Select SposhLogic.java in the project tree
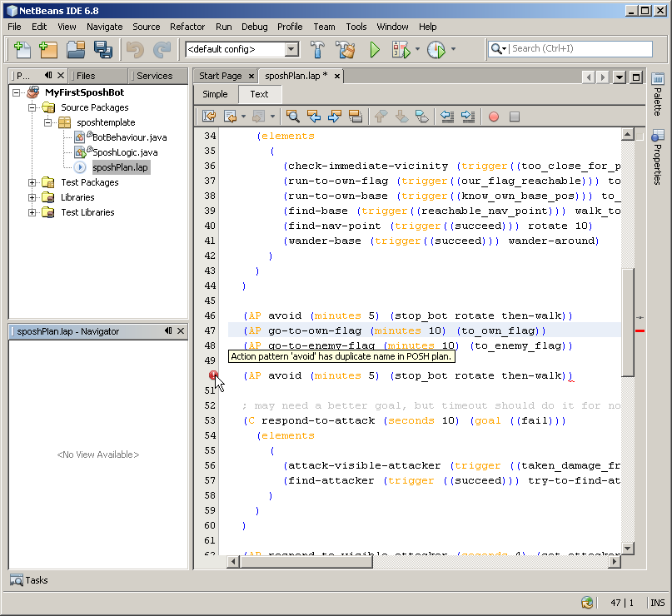 (125, 152)
